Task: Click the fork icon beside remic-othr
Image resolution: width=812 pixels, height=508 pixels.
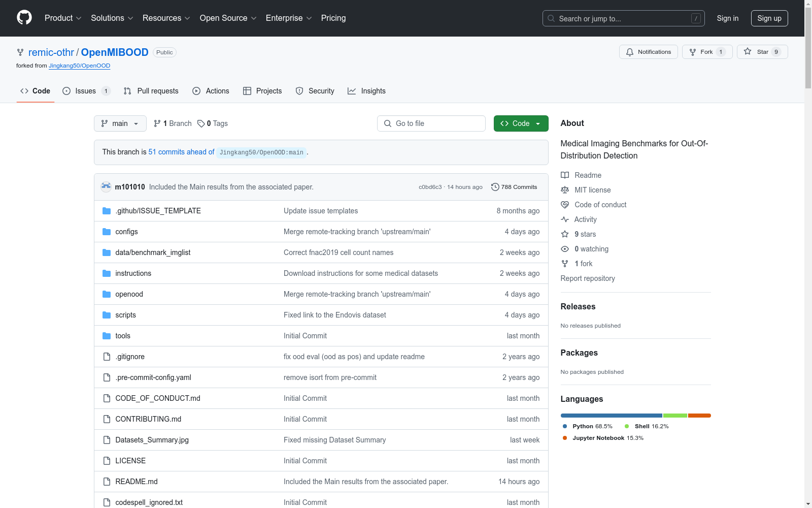Action: pos(20,52)
